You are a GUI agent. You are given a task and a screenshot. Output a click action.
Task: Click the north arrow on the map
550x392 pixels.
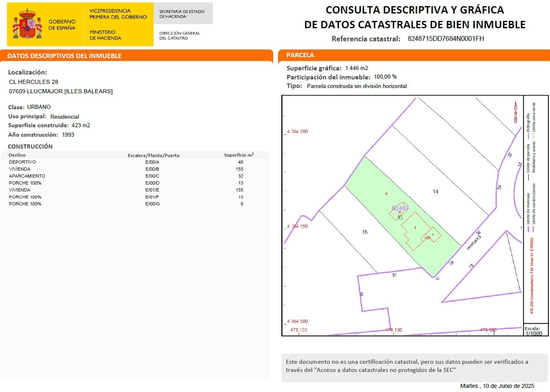(x=516, y=113)
